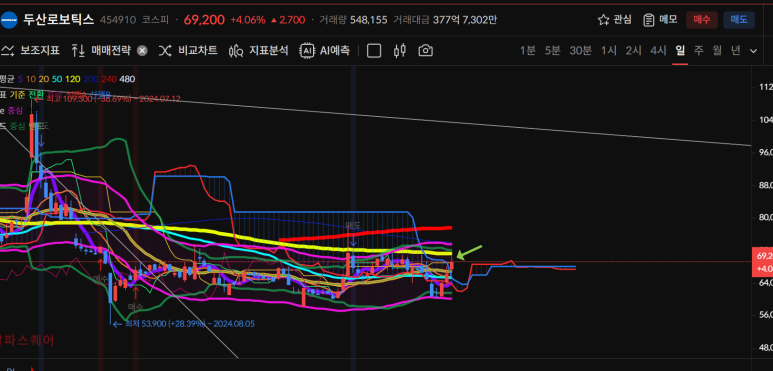Open the 비교차트 compare chart tool

[188, 50]
